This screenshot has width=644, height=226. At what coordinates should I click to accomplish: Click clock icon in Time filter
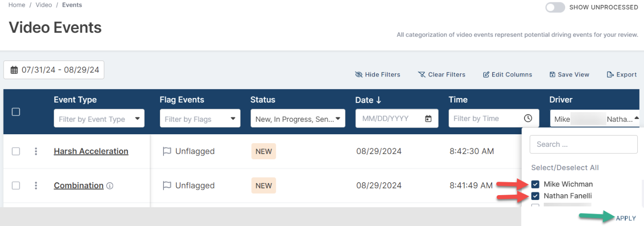pos(528,119)
